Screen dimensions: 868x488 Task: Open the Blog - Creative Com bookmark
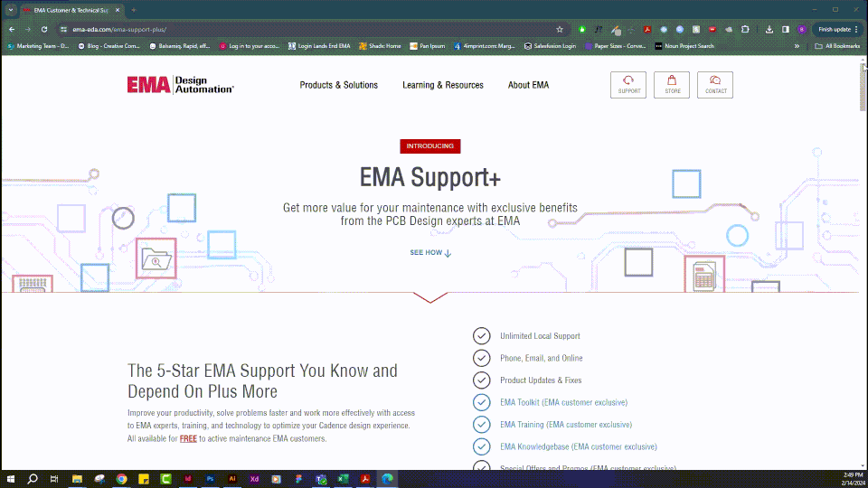[109, 46]
